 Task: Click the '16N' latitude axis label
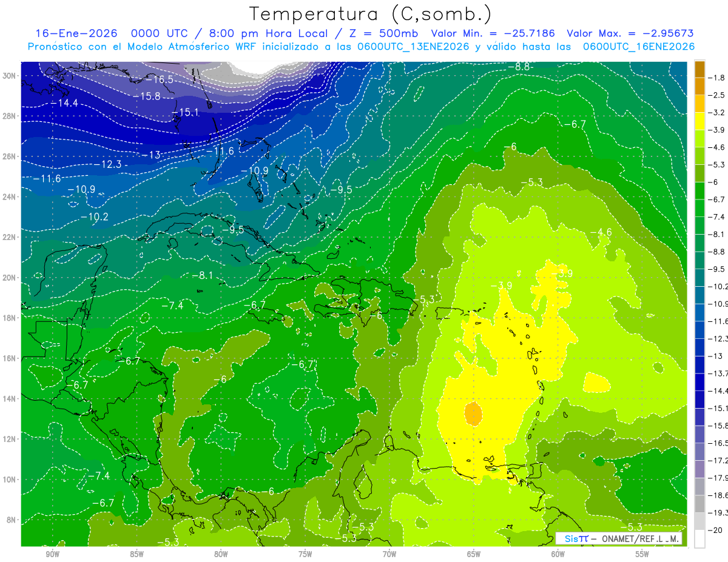[9, 358]
